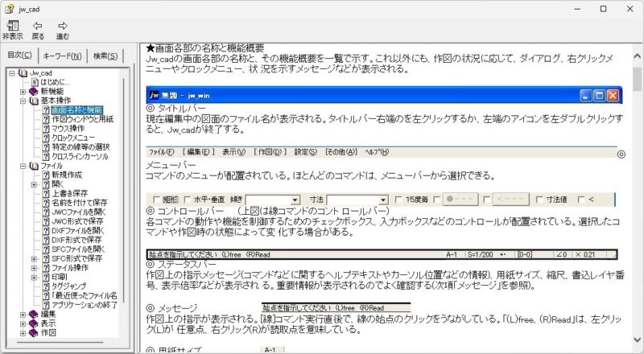This screenshot has width=644, height=354.
Task: Click the 表示 purple book icon
Action: (34, 323)
